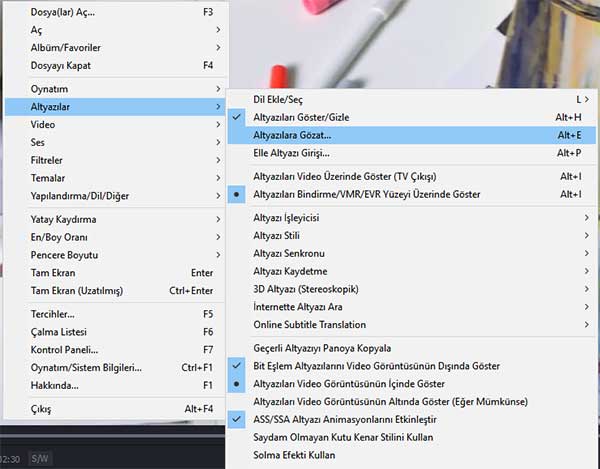The image size is (600, 469).
Task: Click Çıkış to exit the player
Action: (x=115, y=409)
